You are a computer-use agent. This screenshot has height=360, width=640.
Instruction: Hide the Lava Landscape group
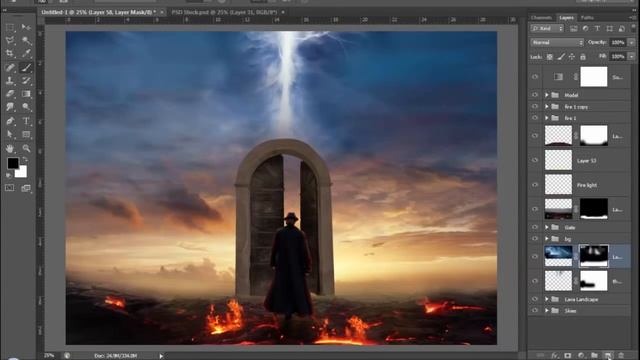click(x=535, y=299)
